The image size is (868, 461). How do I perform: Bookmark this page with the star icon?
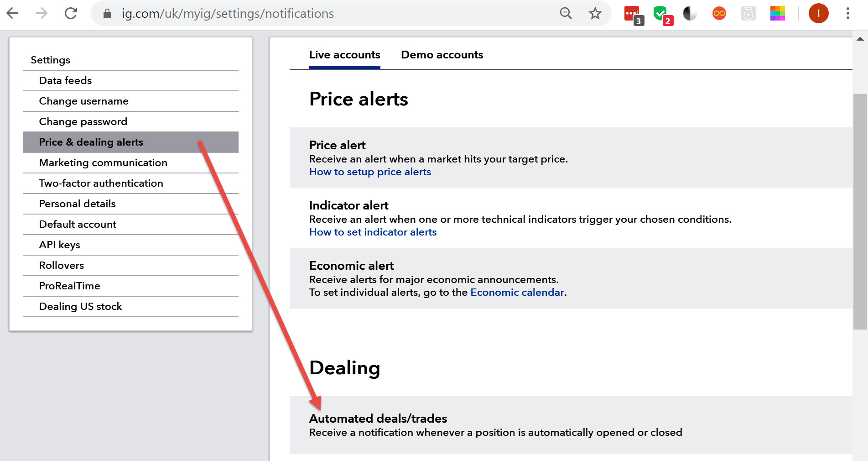[x=595, y=14]
